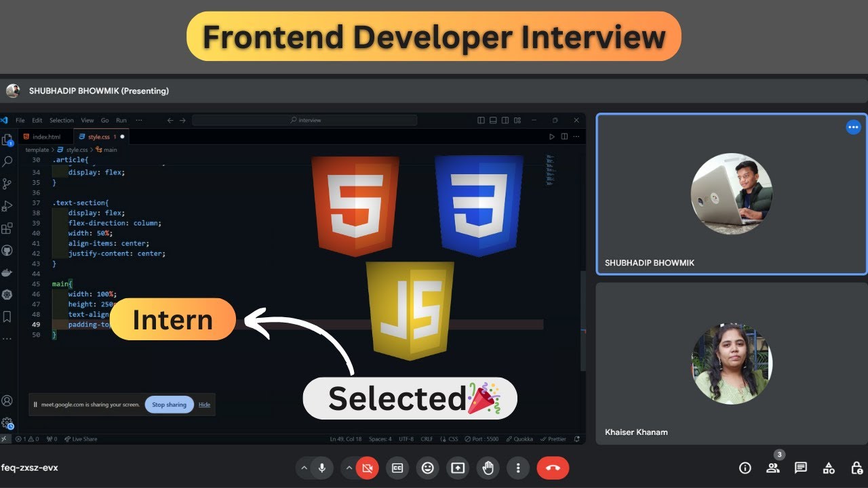Open the Edit menu

click(x=37, y=120)
